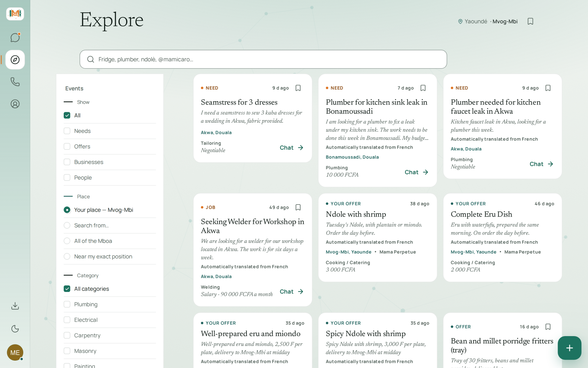Bookmark the Bean and millet fritters card
This screenshot has width=588, height=368.
[x=548, y=327]
